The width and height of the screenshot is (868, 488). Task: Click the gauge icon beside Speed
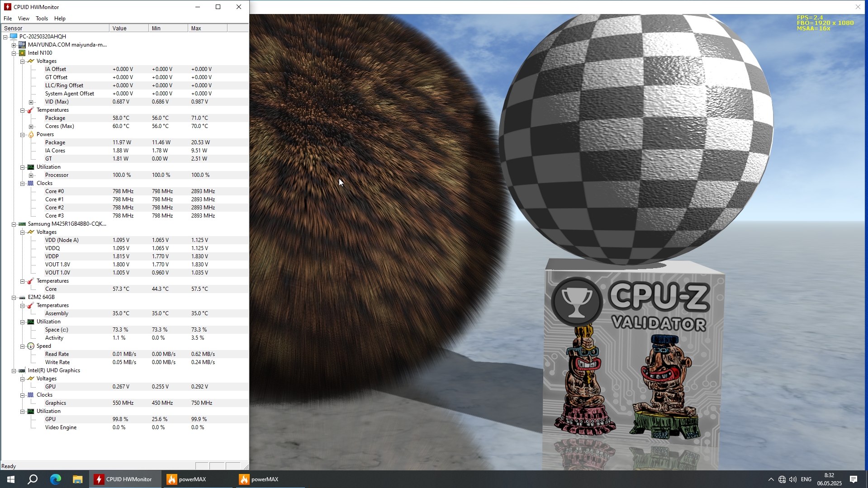tap(31, 346)
